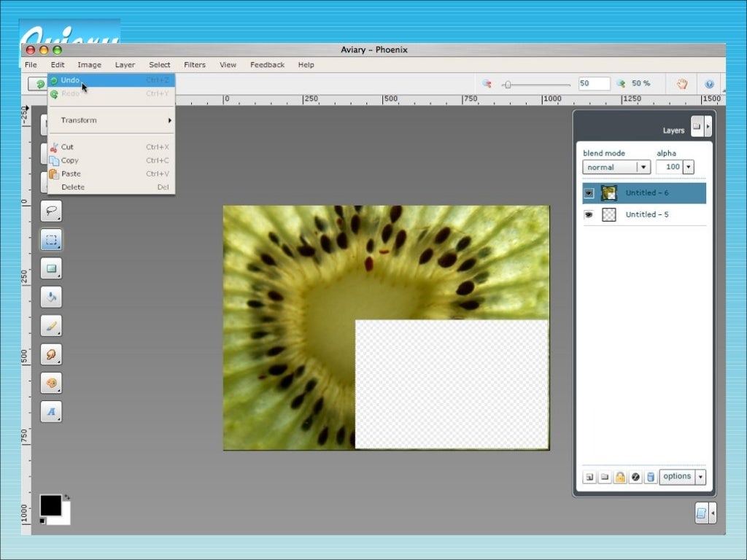Select the Untitled - 5 layer name

pos(647,215)
